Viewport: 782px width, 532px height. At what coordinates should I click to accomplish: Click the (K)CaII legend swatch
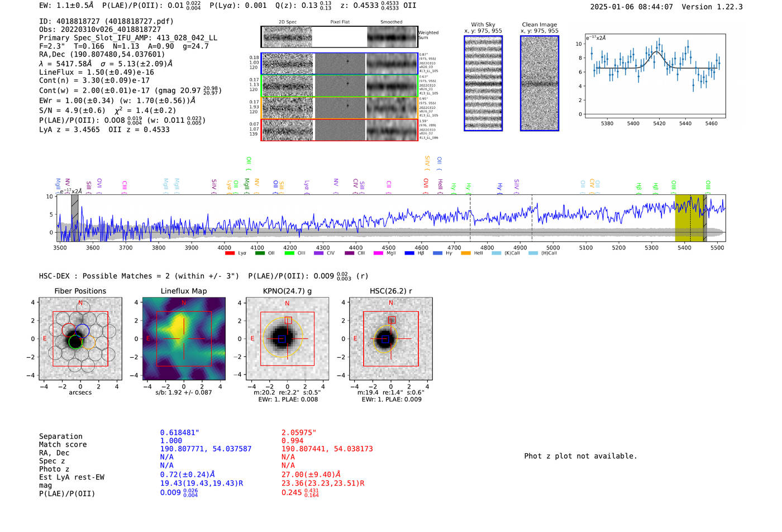pyautogui.click(x=496, y=253)
